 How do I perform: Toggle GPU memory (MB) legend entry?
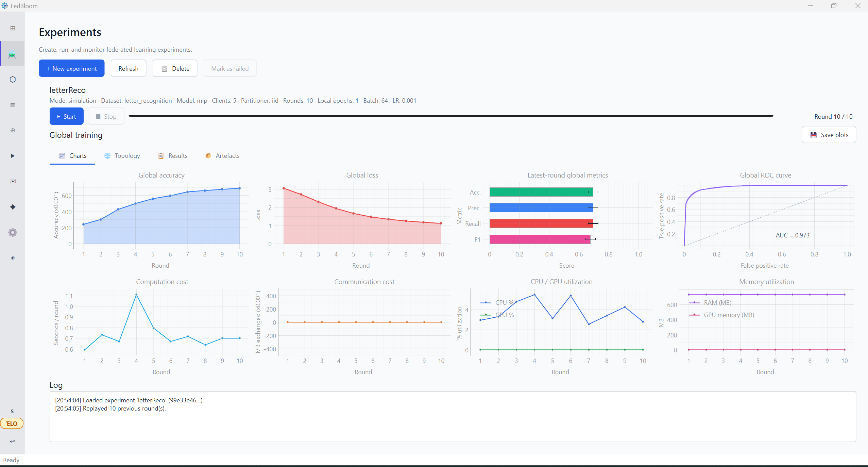721,315
